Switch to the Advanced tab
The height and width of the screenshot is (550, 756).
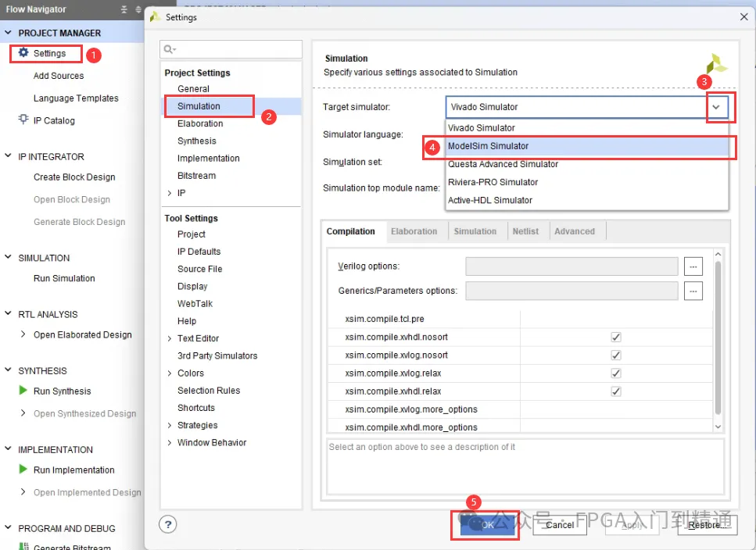pyautogui.click(x=575, y=231)
